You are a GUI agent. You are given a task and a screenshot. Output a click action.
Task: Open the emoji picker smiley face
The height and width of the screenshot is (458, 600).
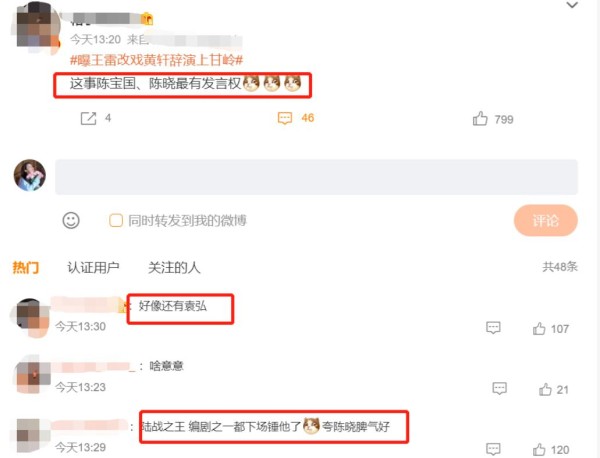[71, 220]
